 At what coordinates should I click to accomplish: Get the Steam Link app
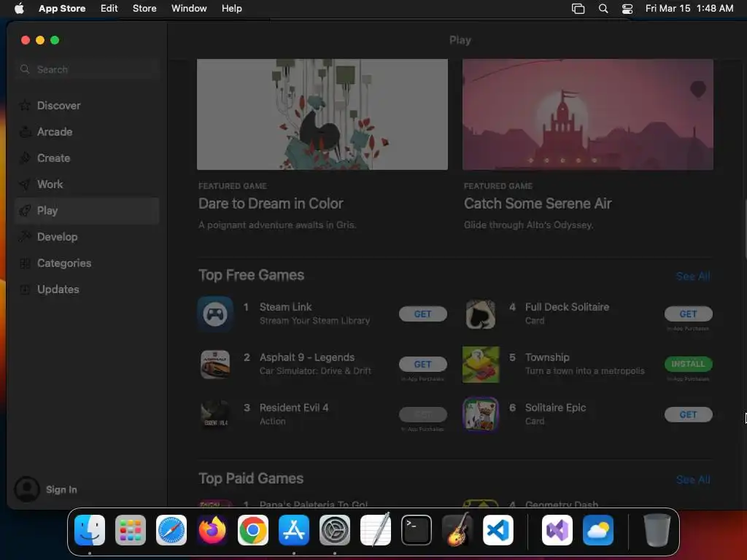[422, 314]
